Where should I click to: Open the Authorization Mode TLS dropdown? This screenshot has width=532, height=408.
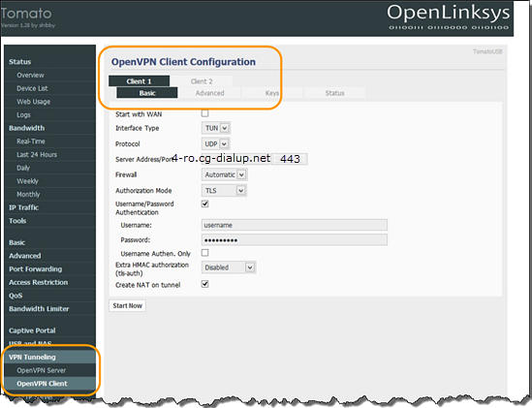[224, 190]
